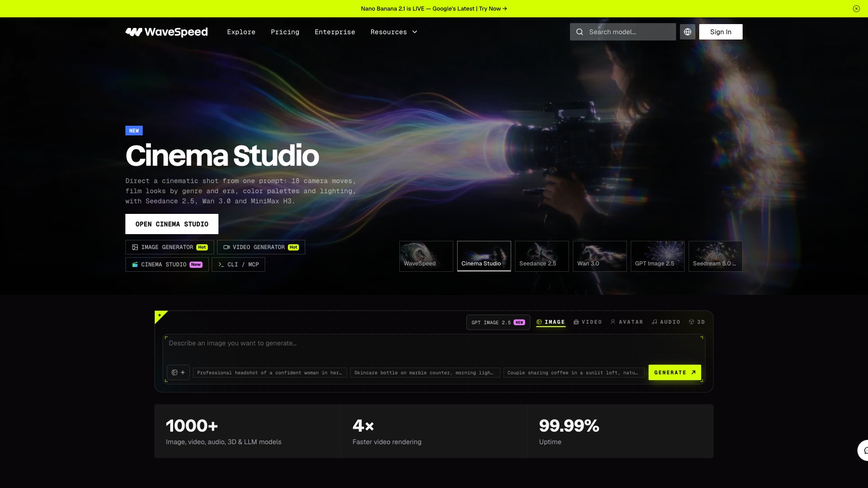Click the NEW badge above Cinema Studio
The height and width of the screenshot is (488, 868).
(134, 131)
